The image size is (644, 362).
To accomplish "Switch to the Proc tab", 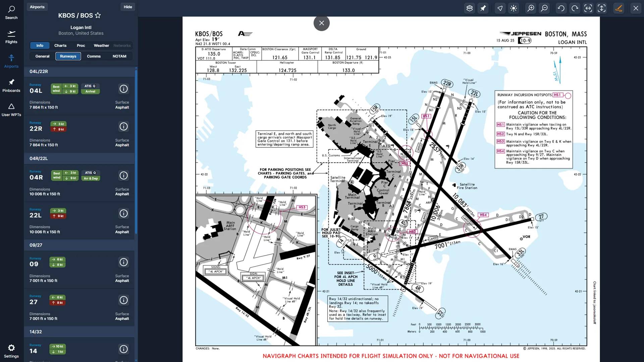I will [x=81, y=46].
